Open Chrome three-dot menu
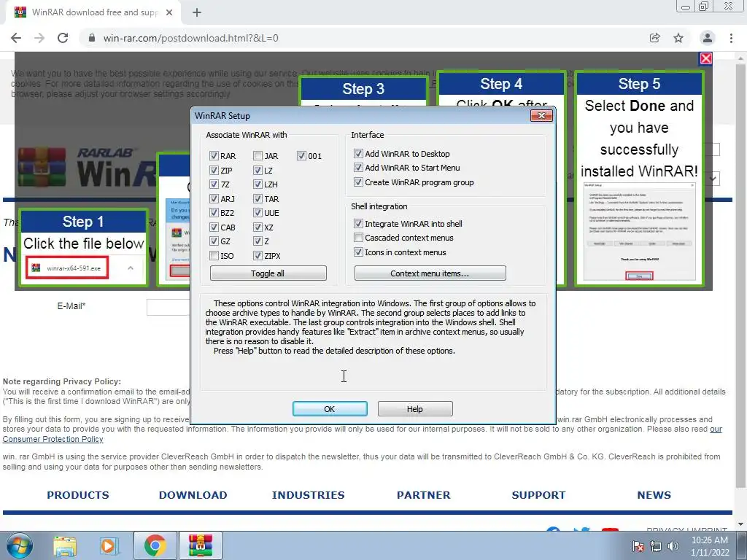Image resolution: width=747 pixels, height=560 pixels. (731, 38)
